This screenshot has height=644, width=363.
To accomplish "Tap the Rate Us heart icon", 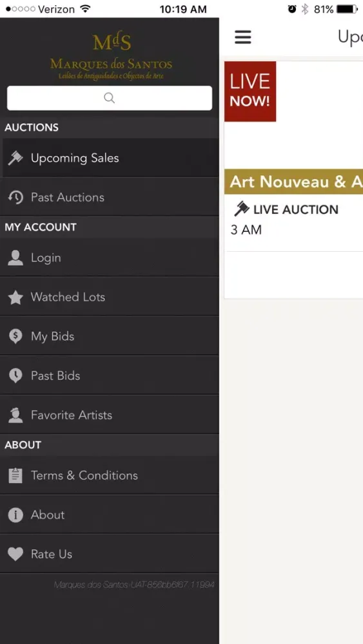I will [15, 554].
